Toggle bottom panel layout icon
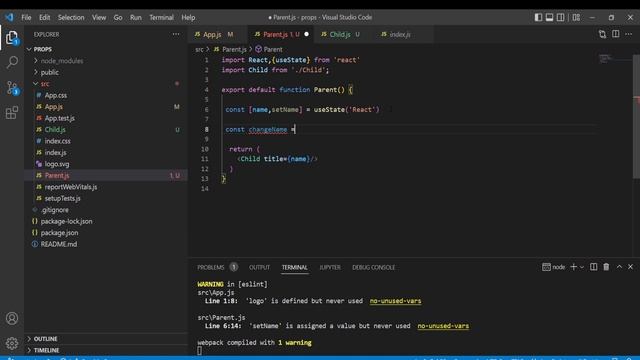This screenshot has height=360, width=640. pos(549,17)
